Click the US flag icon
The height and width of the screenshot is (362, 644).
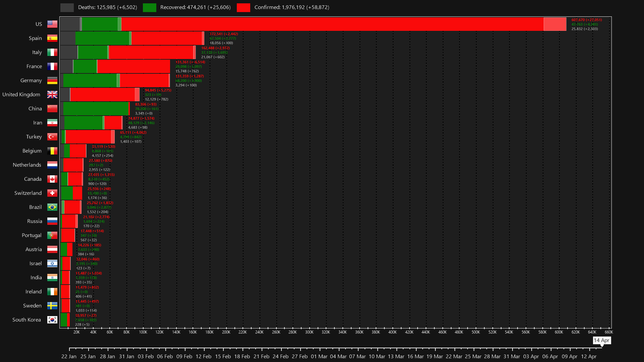(x=52, y=24)
